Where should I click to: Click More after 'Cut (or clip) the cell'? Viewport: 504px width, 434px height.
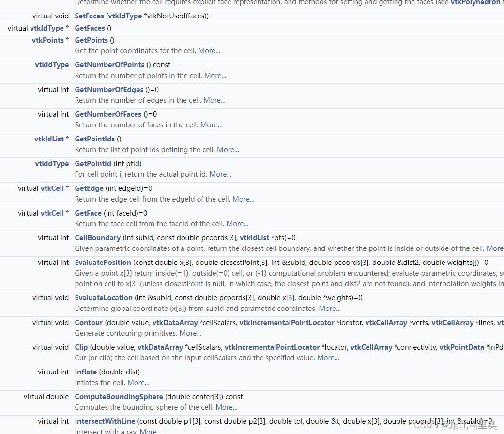[328, 358]
